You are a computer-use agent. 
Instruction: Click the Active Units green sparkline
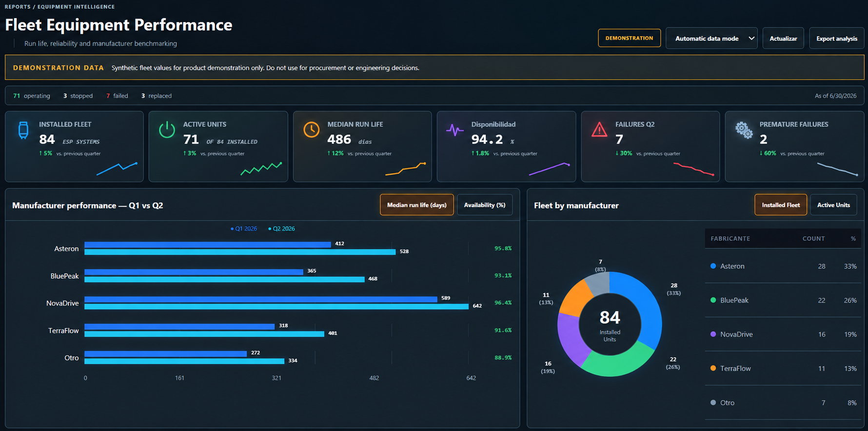point(261,168)
